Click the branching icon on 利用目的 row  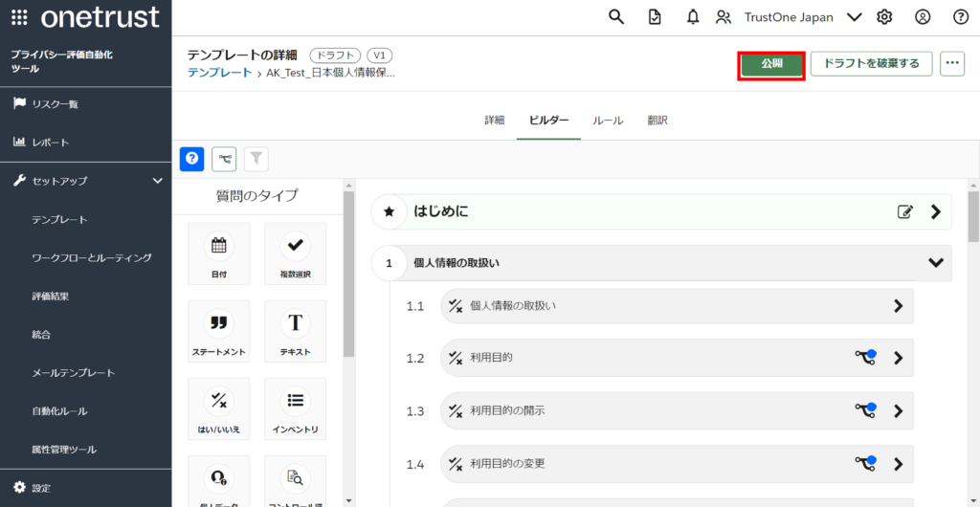(x=865, y=358)
